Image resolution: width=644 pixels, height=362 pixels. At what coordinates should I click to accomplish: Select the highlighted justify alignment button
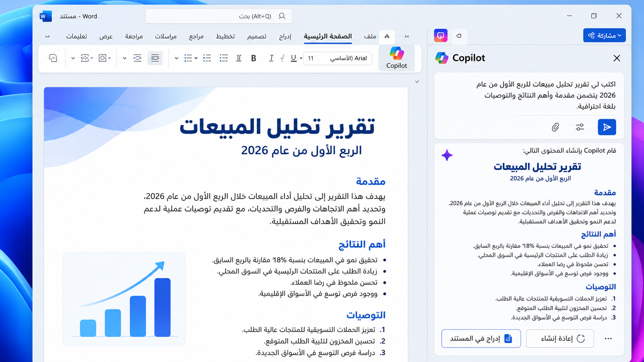pos(155,58)
